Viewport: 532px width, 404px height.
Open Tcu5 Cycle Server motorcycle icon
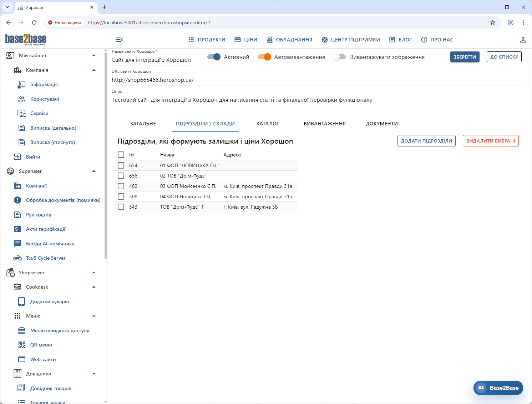click(17, 258)
